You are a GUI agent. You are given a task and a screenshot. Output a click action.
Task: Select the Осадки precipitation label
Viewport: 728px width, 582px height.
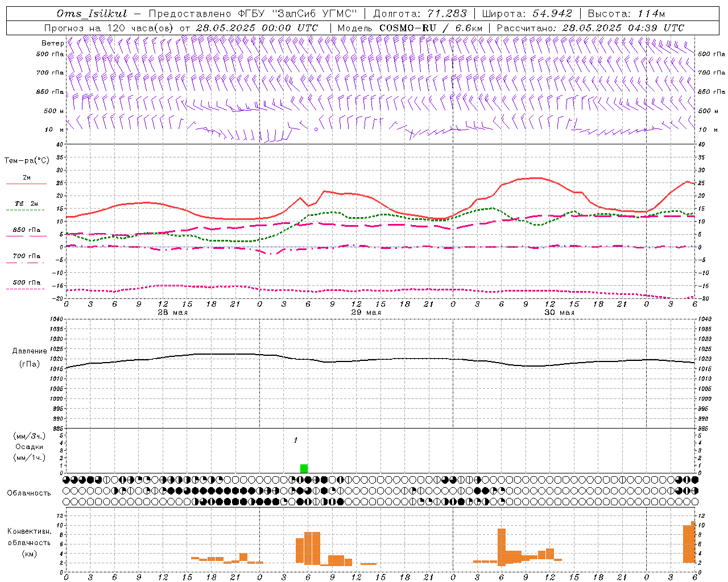coord(29,447)
